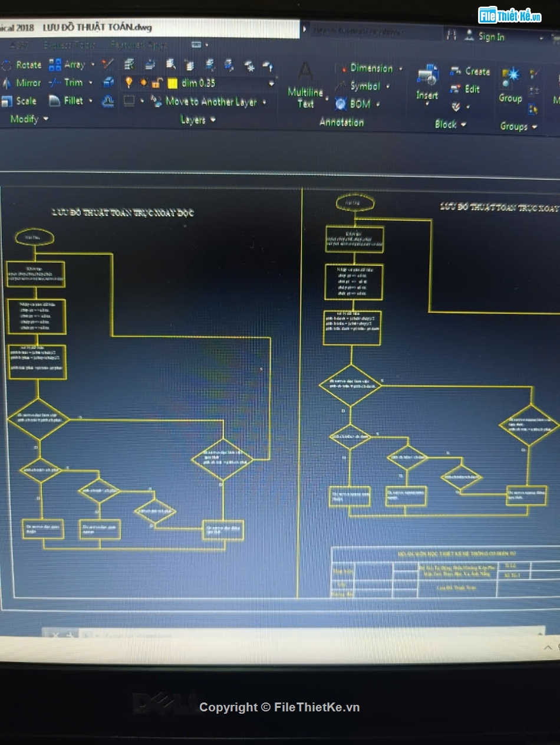This screenshot has height=745, width=560.
Task: Click the last icon in the Layers top row
Action: coord(268,65)
